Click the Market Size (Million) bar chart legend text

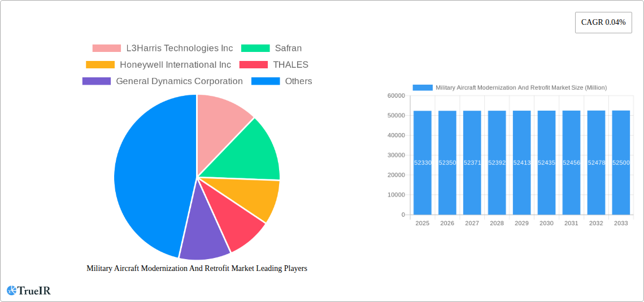[x=521, y=87]
